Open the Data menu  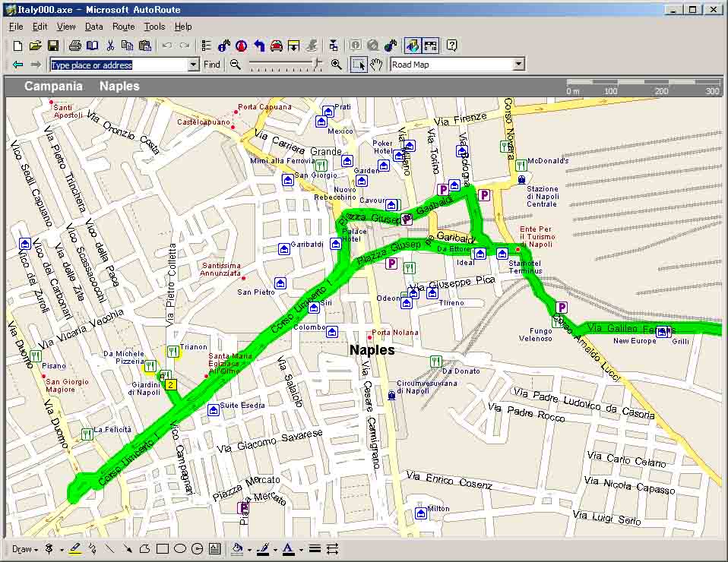pyautogui.click(x=93, y=27)
